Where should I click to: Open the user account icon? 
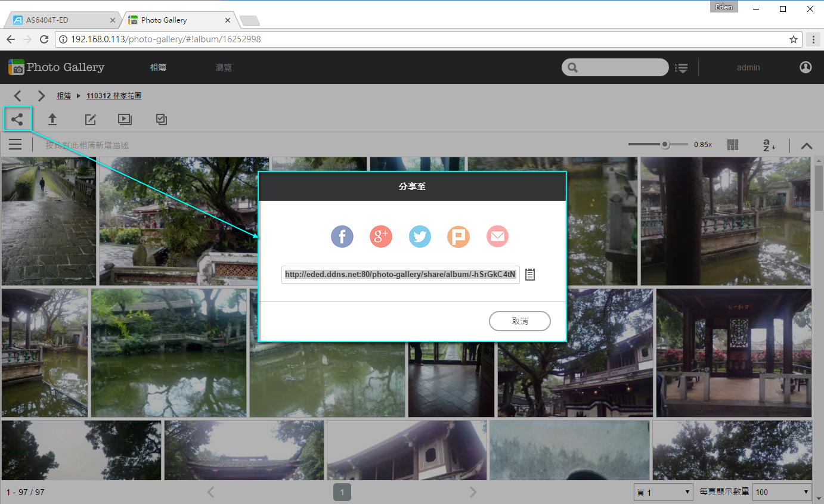806,67
